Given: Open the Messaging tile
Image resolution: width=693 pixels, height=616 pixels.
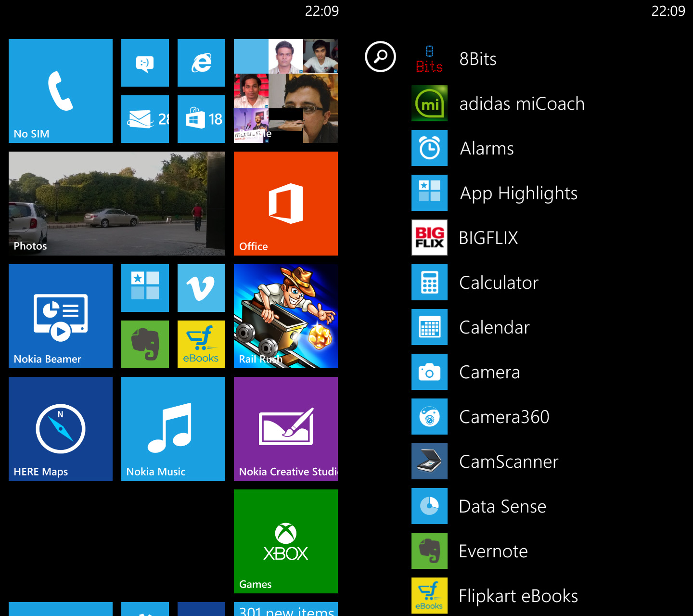Looking at the screenshot, I should [x=145, y=63].
